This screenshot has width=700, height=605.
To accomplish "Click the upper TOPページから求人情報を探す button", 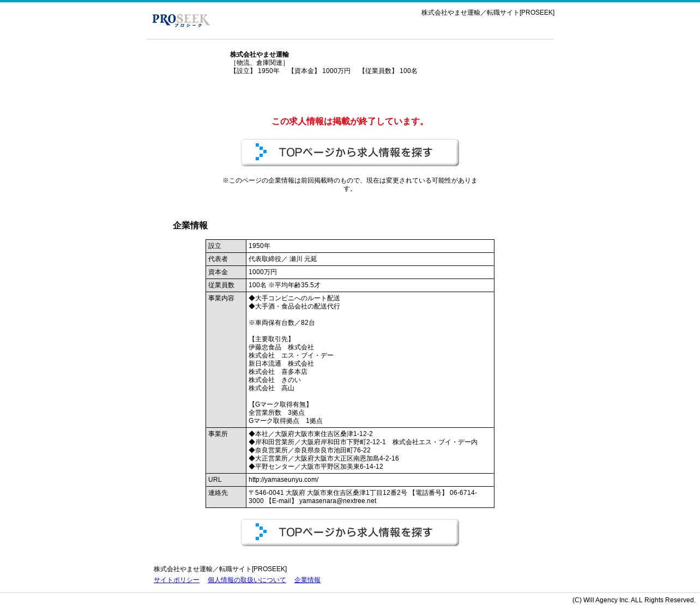I will pyautogui.click(x=350, y=153).
